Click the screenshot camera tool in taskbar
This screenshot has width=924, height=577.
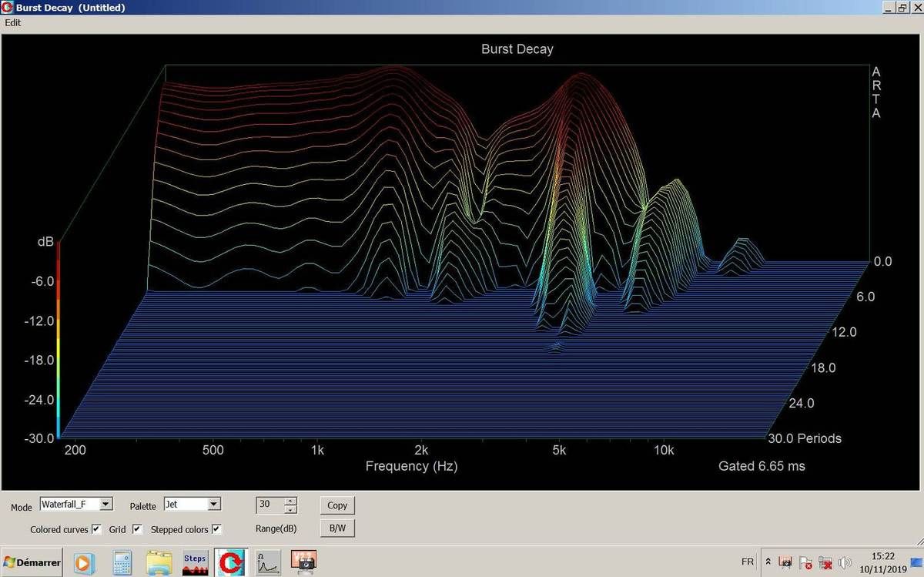[303, 562]
